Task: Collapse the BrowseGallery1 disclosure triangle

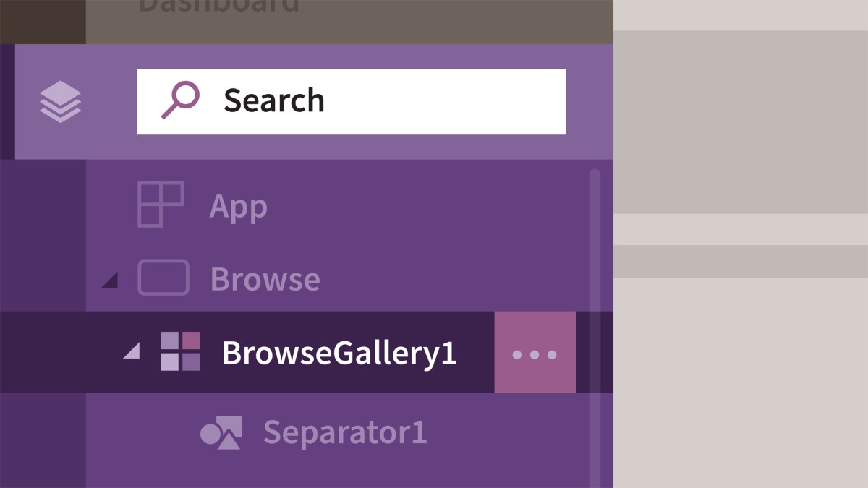Action: point(131,351)
